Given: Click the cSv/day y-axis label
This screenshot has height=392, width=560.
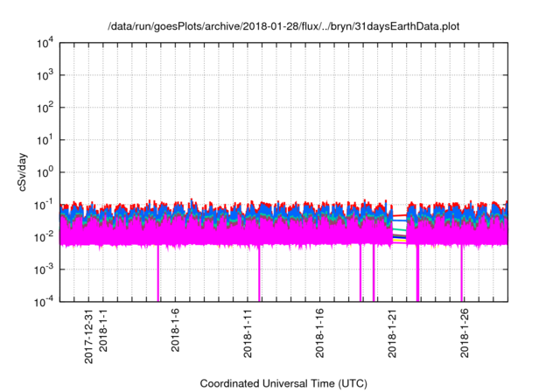Looking at the screenshot, I should (23, 172).
